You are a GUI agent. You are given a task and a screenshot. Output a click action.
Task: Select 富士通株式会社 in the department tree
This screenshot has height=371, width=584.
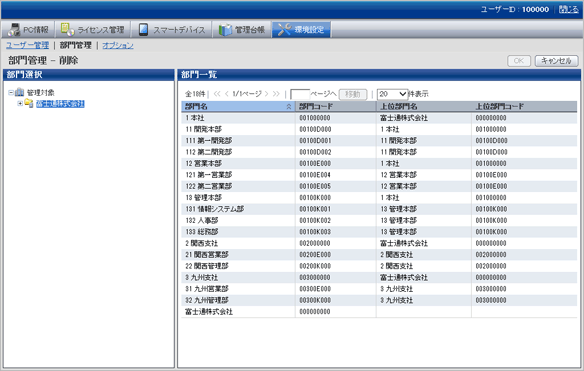pos(60,104)
